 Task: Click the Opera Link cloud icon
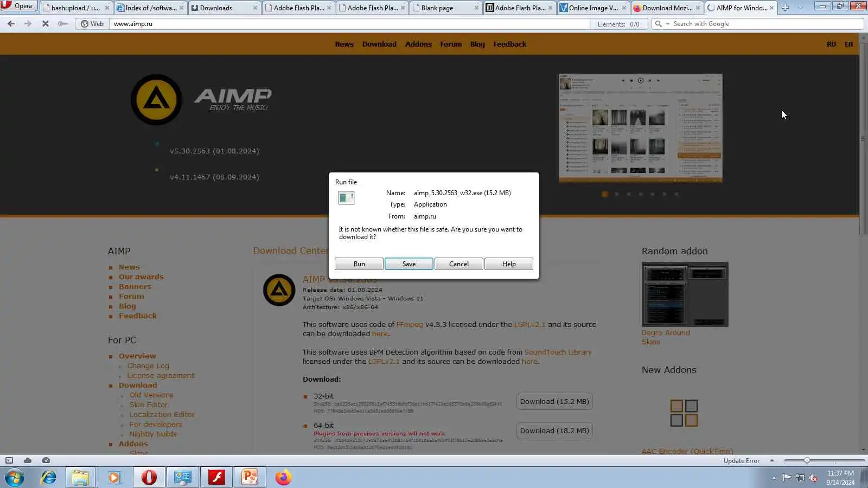28,460
